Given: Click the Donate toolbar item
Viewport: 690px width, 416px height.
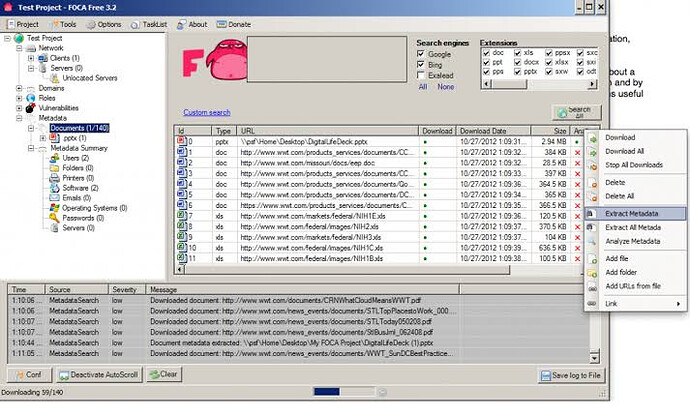Looking at the screenshot, I should pos(237,23).
